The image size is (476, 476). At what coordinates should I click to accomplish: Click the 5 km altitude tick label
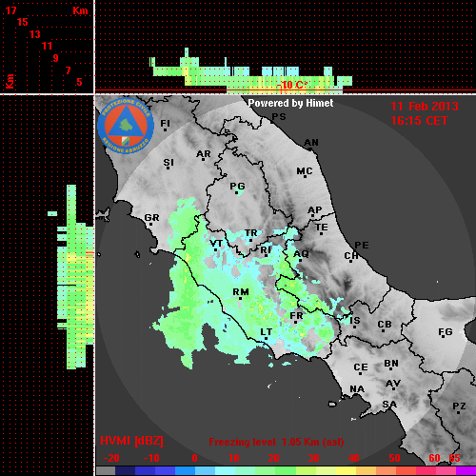coord(79,82)
